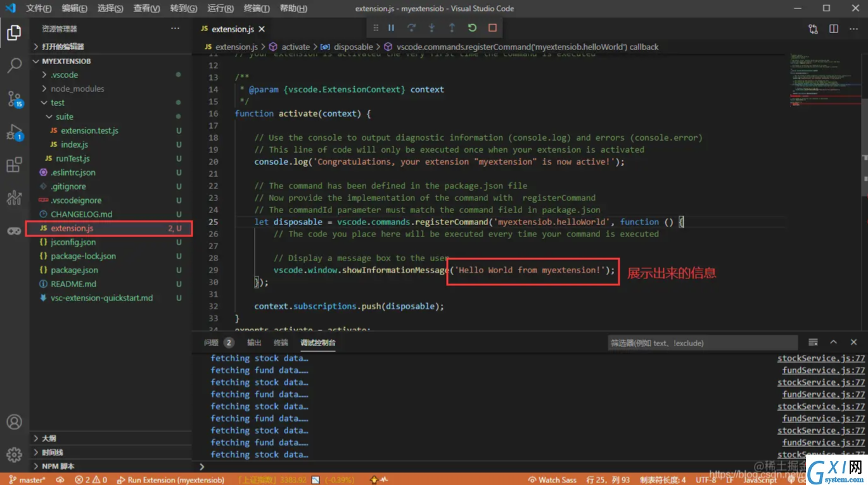Screen dimensions: 868x485
Task: Switch to the Debug Console tab
Action: [x=318, y=342]
